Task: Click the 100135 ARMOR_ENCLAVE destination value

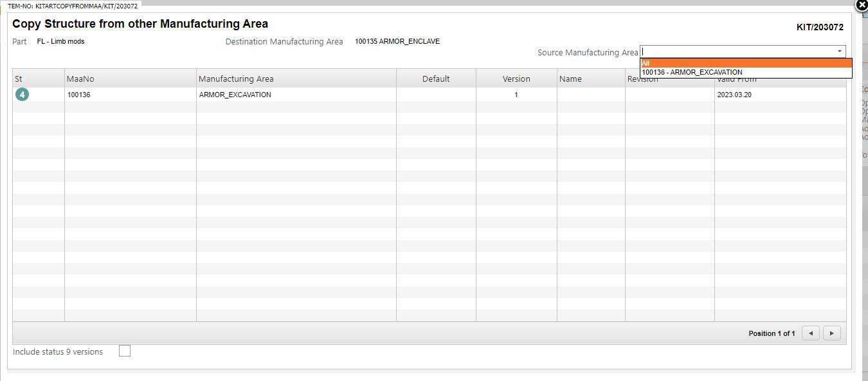Action: [x=397, y=42]
